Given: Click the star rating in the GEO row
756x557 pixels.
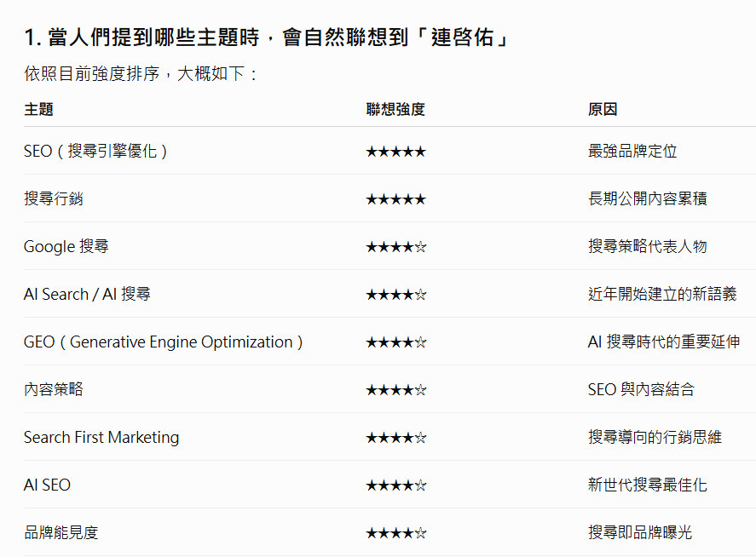Looking at the screenshot, I should click(395, 342).
